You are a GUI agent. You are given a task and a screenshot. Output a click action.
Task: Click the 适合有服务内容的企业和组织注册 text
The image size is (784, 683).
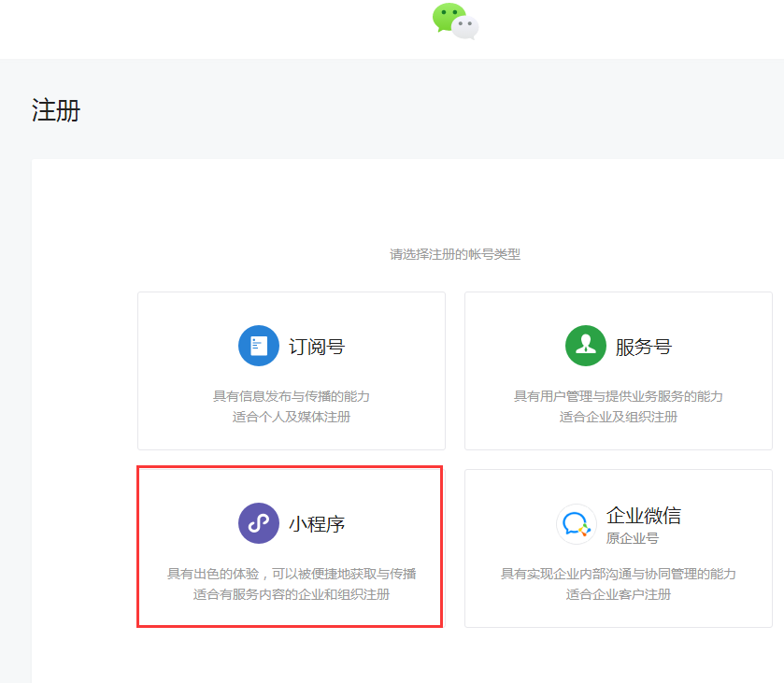click(x=292, y=594)
